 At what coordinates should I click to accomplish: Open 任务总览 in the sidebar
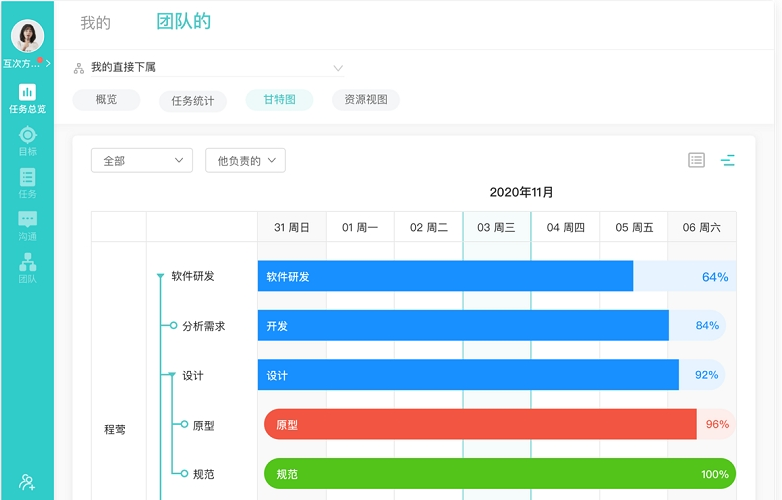pos(27,98)
